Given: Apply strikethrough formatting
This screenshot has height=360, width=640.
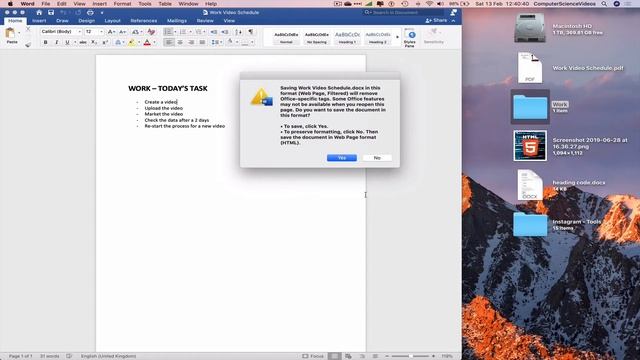Looking at the screenshot, I should pyautogui.click(x=83, y=42).
